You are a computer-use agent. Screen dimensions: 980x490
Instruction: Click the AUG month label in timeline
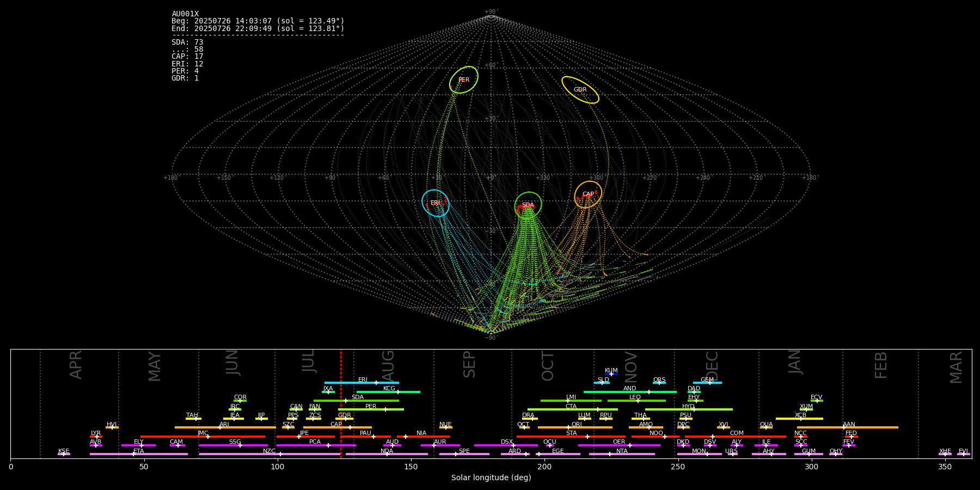point(388,366)
